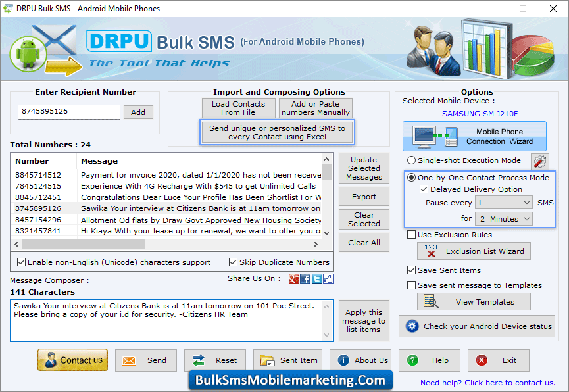Select row with number 8457154296
Viewport: 569px width, 392px height.
point(167,220)
